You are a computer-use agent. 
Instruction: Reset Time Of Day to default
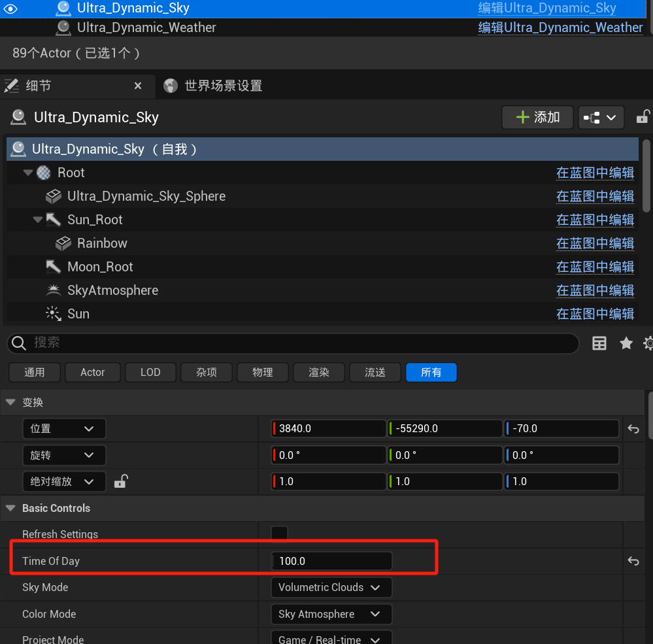(633, 561)
